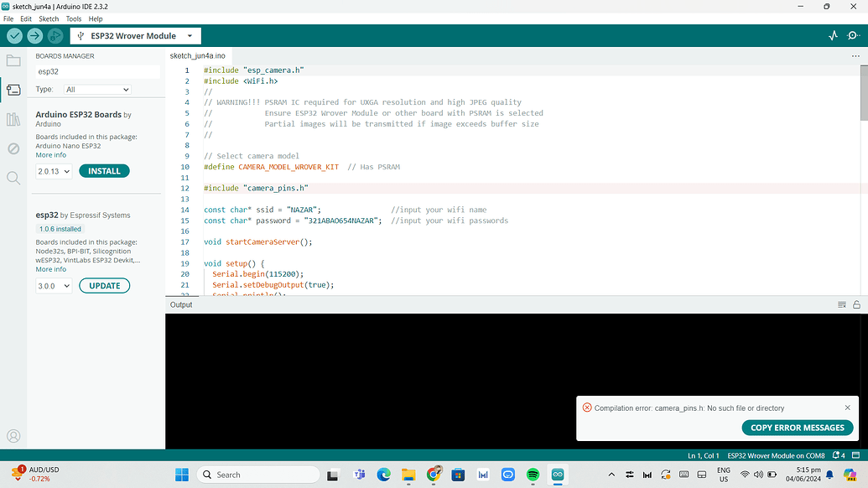The height and width of the screenshot is (488, 868).
Task: Open the Library Manager in the sidebar
Action: point(13,118)
